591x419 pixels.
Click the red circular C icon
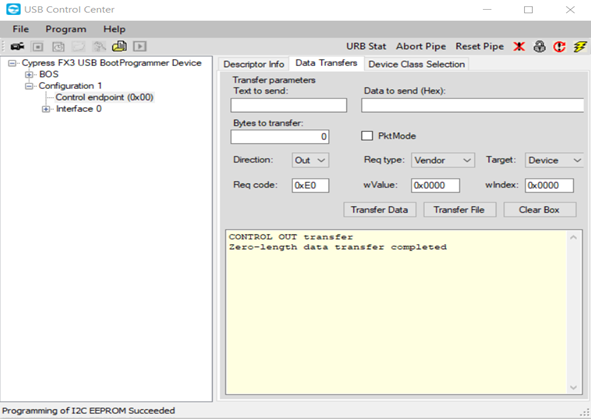pos(559,46)
